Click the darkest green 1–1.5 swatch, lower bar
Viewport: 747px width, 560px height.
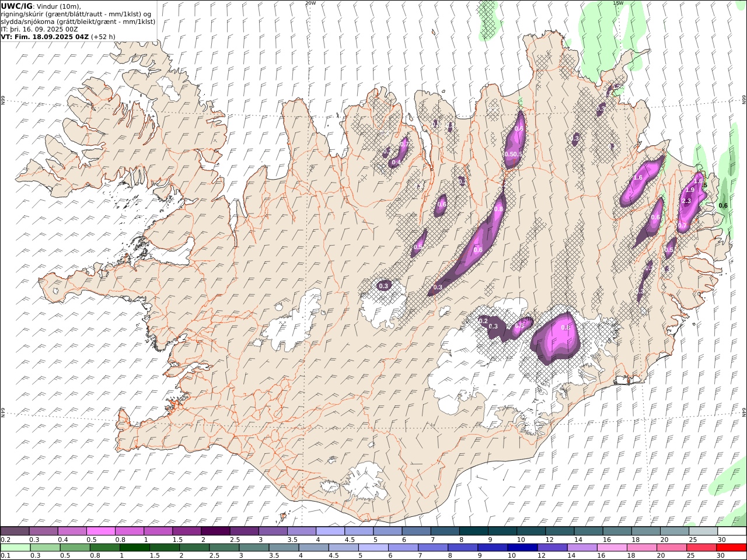click(134, 547)
